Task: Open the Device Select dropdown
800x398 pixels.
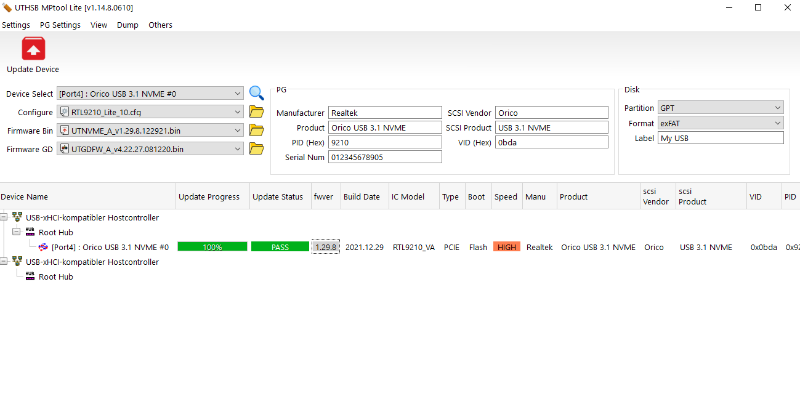Action: pos(150,94)
